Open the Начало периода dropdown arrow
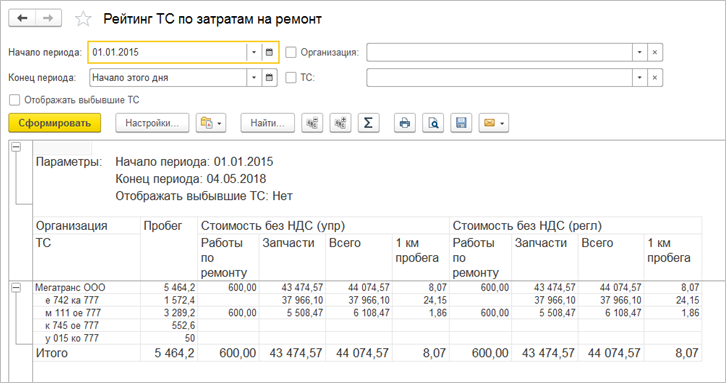Screen dimensions: 726x383 click(254, 52)
